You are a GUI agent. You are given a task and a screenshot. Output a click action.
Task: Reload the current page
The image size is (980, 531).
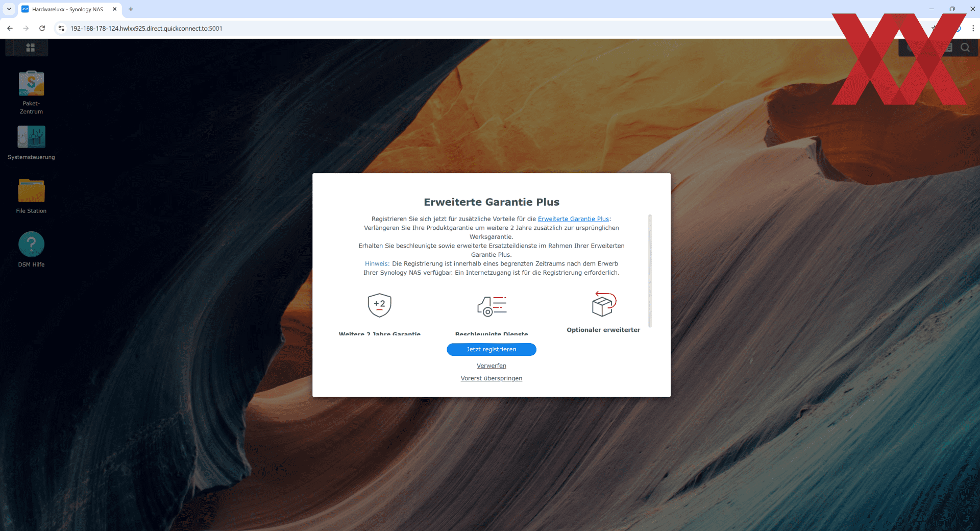42,29
